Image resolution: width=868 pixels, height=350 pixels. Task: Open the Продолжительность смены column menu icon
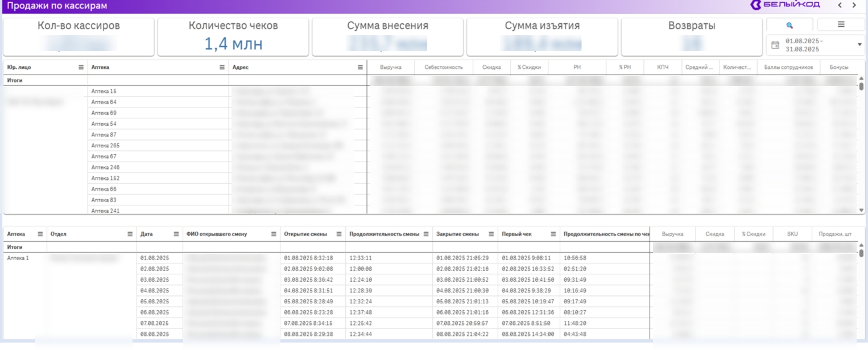click(426, 234)
